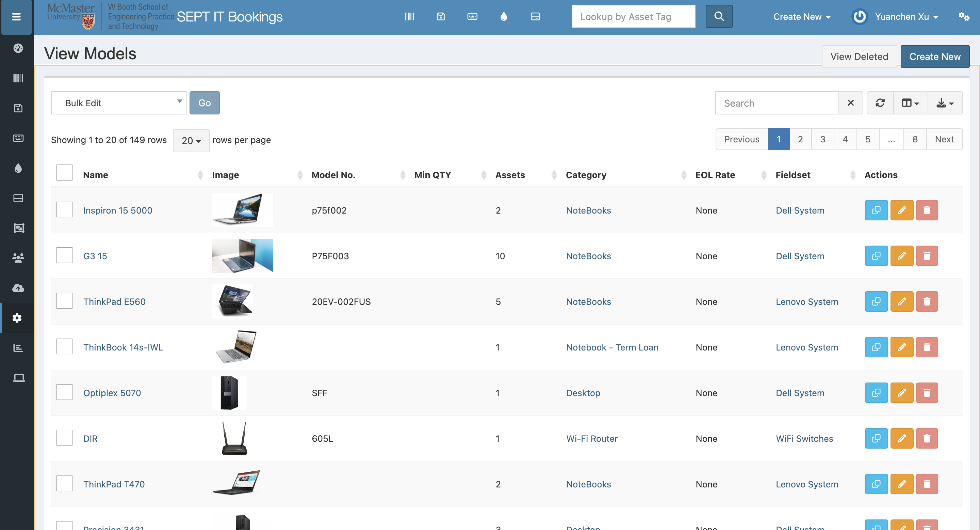Screen dimensions: 980x530
Task: Open the Create New menu in the navbar
Action: (802, 17)
